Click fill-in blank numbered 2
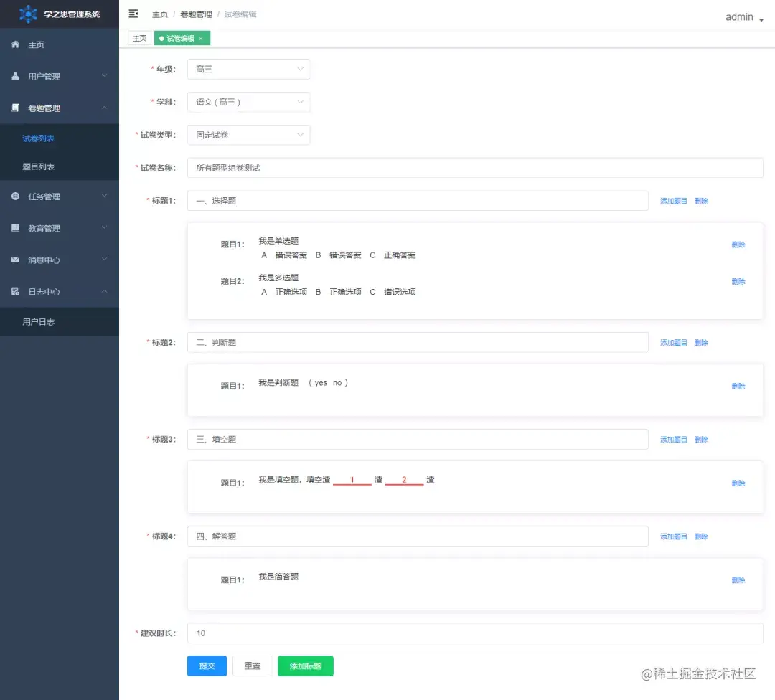775x700 pixels. click(x=404, y=480)
